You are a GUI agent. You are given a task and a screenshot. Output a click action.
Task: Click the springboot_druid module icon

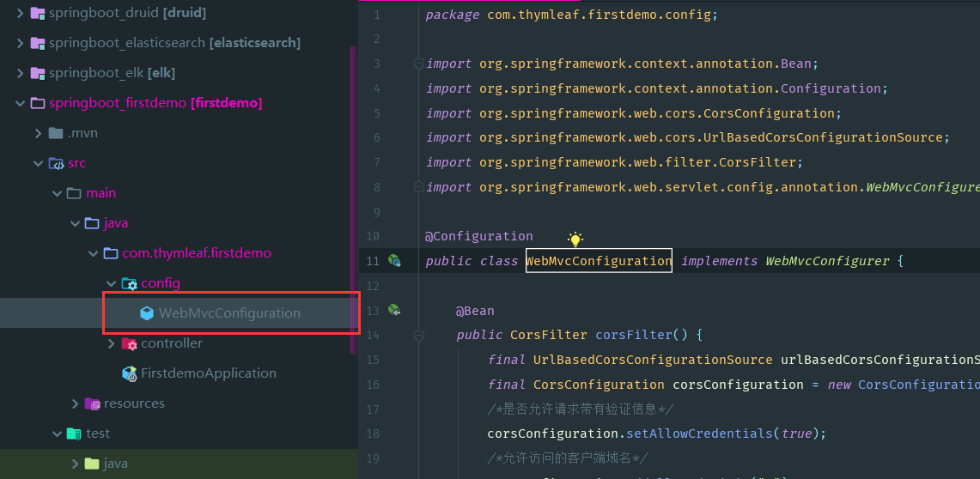coord(38,13)
